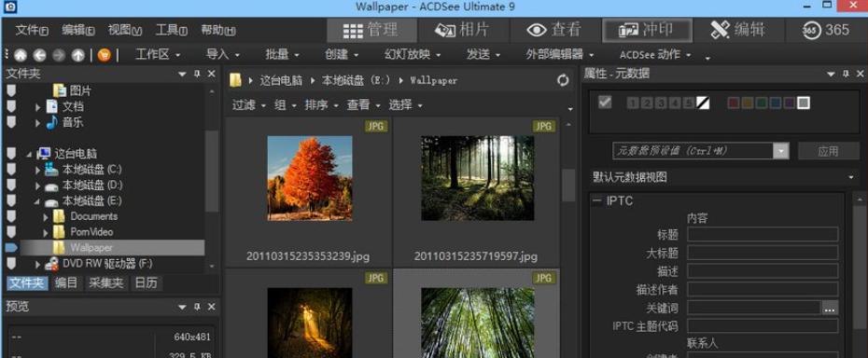Click the ACDSee camera icon in title bar

pyautogui.click(x=10, y=7)
